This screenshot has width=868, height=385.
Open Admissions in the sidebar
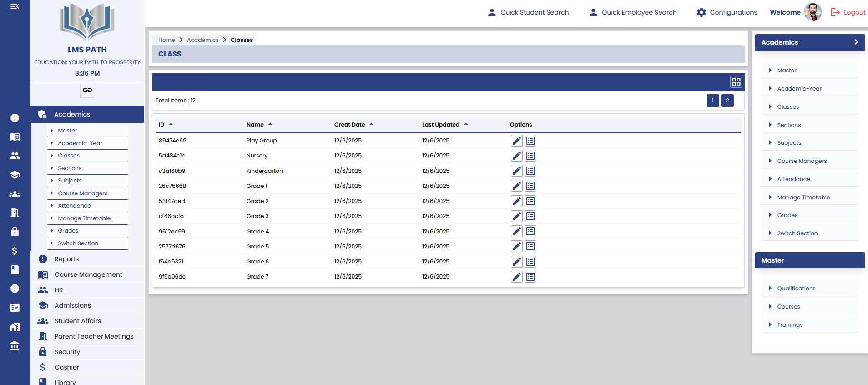(x=87, y=305)
